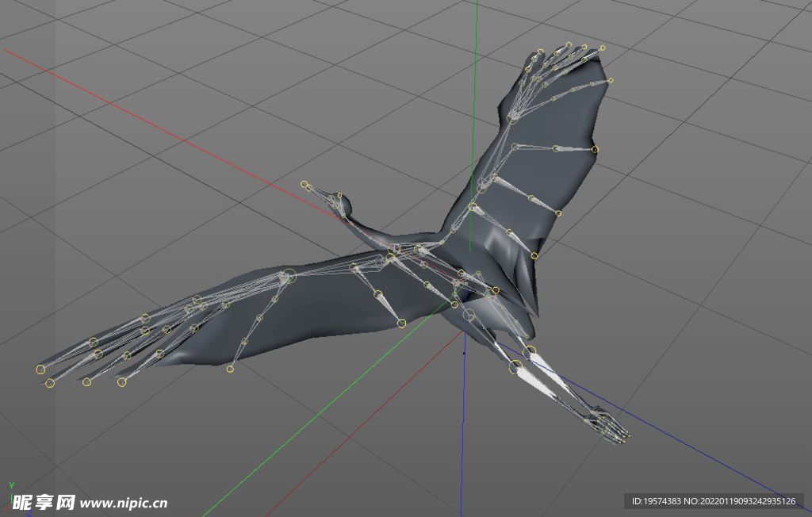Select the large wrist joint on lower wing
This screenshot has height=517, width=812.
(x=289, y=276)
